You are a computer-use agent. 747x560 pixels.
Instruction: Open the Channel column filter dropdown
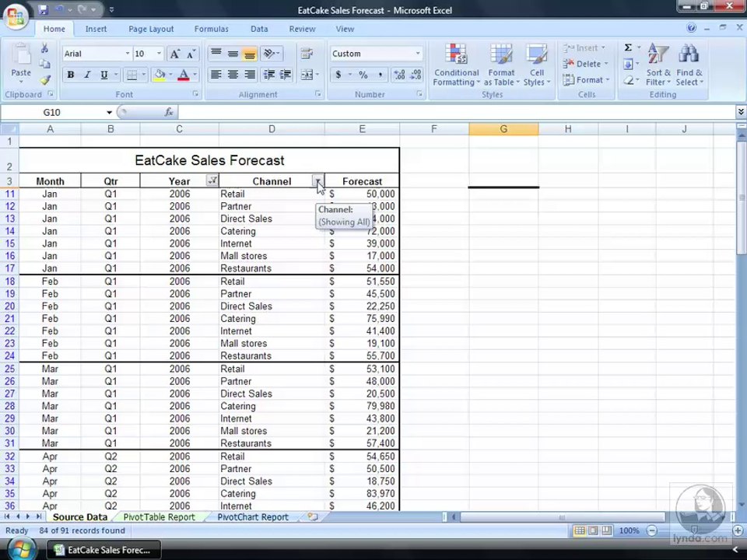pyautogui.click(x=317, y=180)
